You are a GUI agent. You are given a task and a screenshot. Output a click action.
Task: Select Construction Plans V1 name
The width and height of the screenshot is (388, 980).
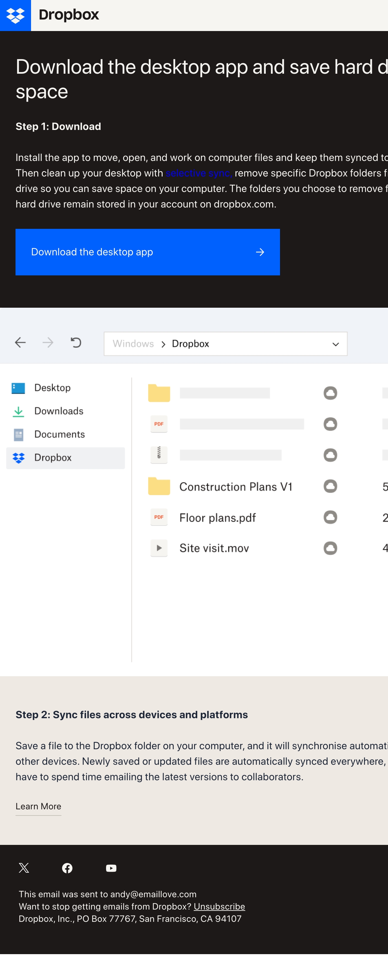pyautogui.click(x=236, y=486)
